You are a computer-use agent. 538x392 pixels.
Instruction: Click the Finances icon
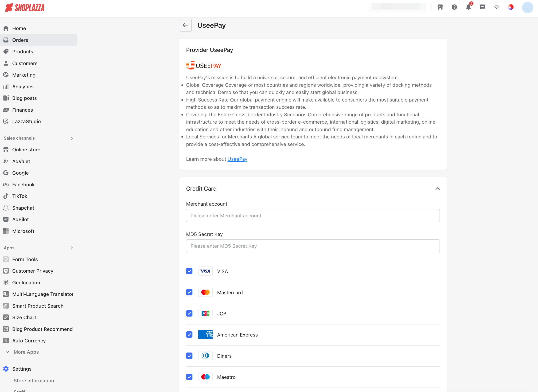(6, 110)
